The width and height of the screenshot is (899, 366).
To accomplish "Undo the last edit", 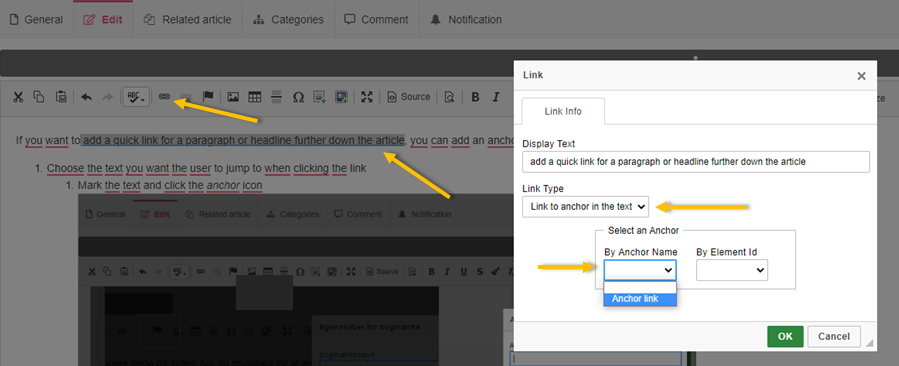I will [87, 97].
